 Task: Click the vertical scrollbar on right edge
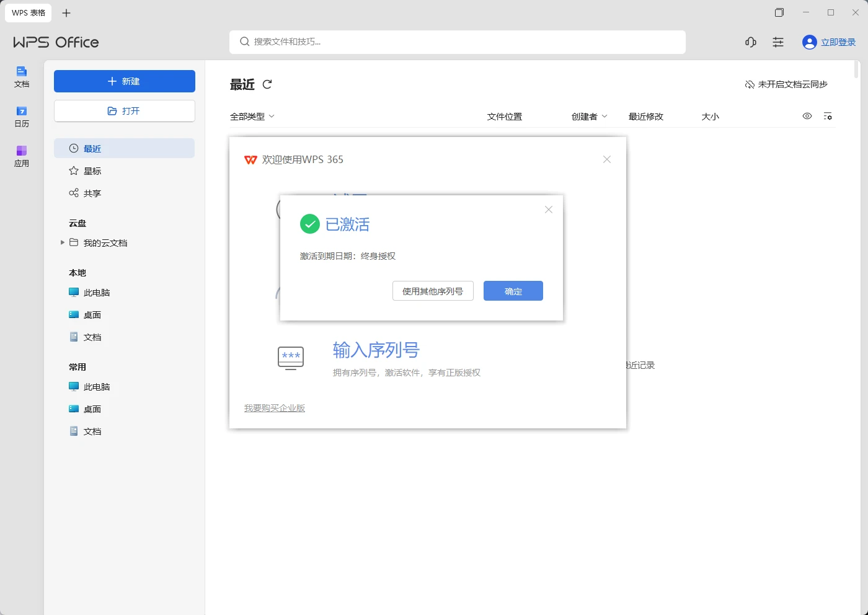click(x=857, y=69)
